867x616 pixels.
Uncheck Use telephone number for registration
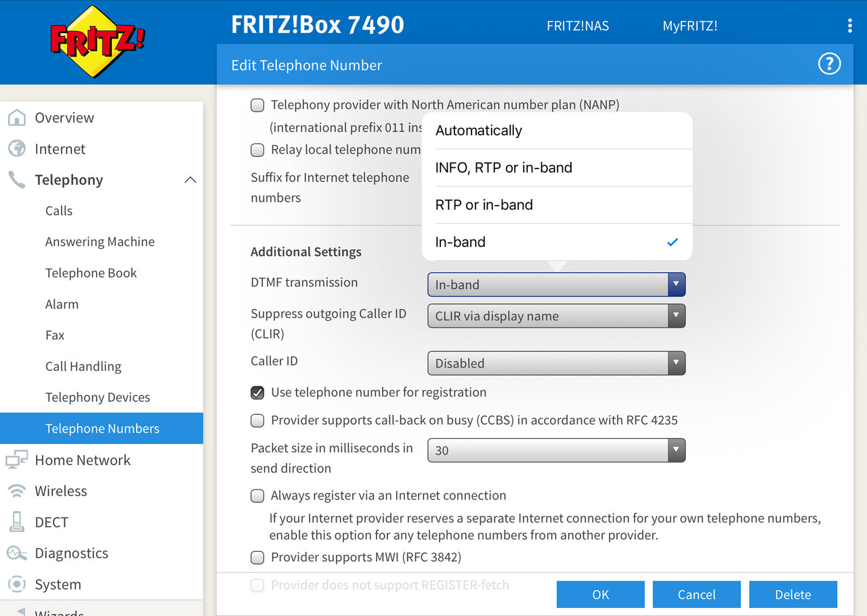coord(257,393)
